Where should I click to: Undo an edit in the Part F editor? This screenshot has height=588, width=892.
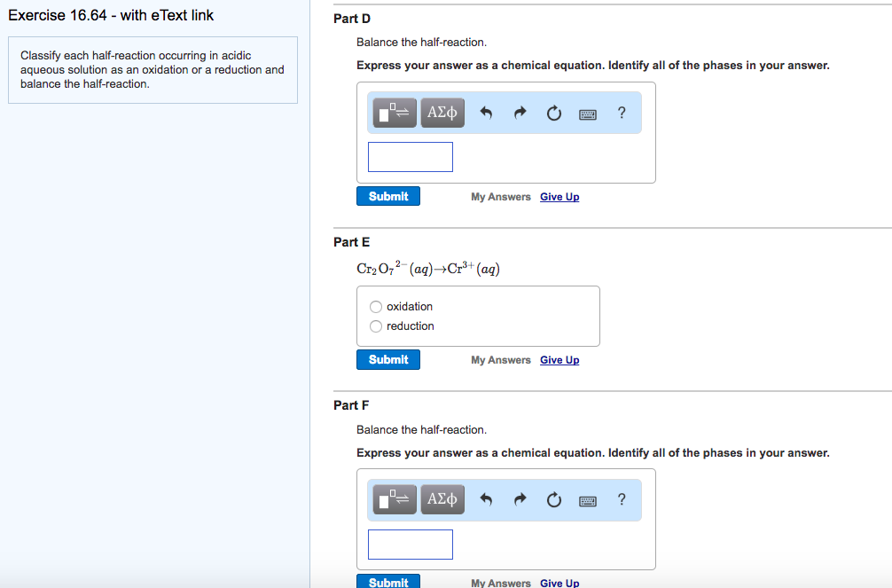[x=486, y=499]
